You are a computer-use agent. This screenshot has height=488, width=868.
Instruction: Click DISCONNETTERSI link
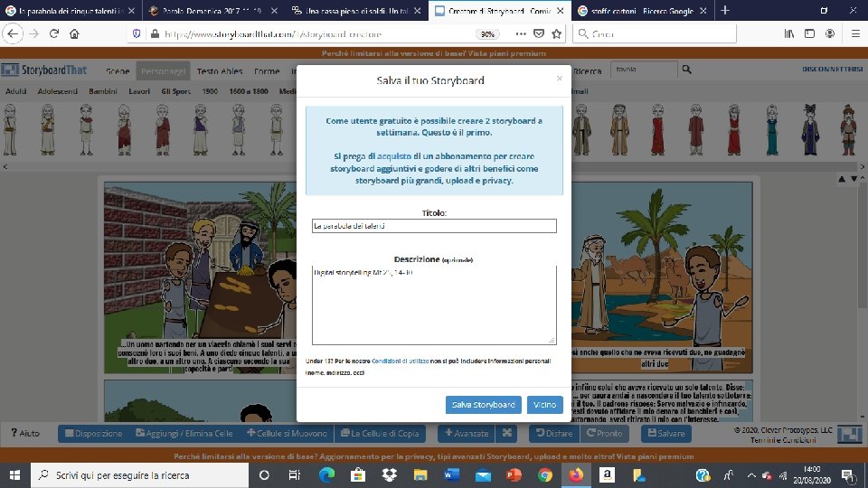833,70
